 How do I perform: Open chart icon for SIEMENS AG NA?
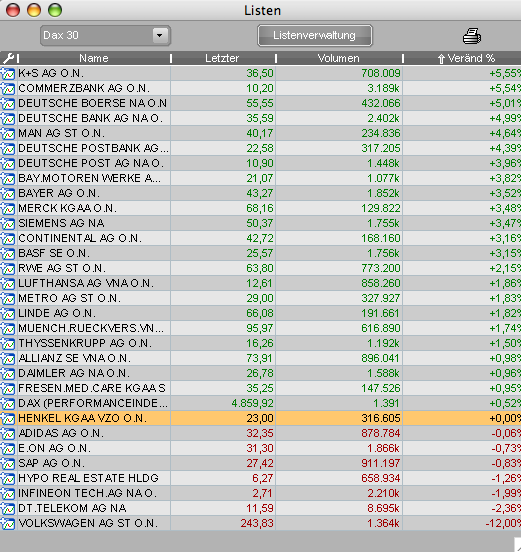[x=8, y=223]
